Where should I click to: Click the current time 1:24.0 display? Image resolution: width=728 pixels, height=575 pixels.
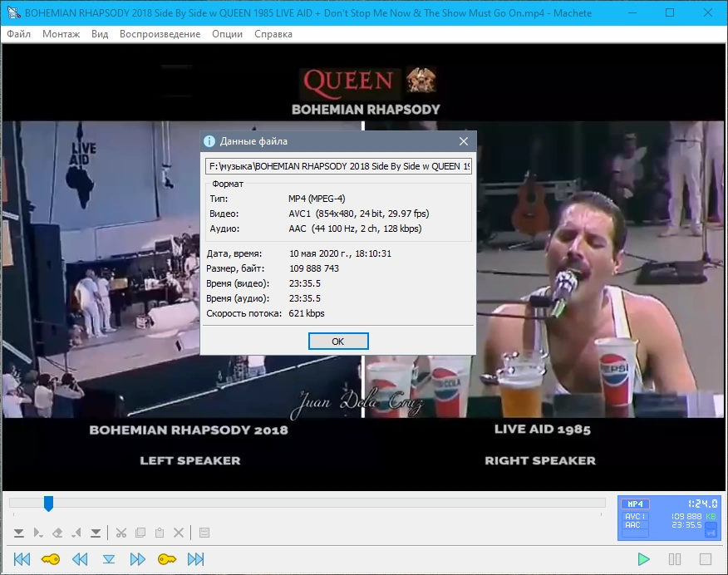[x=702, y=504]
